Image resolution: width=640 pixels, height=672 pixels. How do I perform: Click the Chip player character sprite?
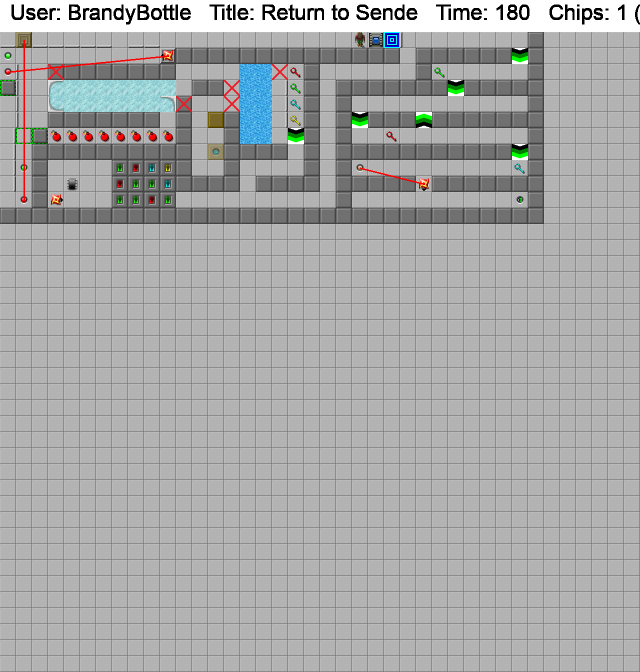tap(360, 40)
